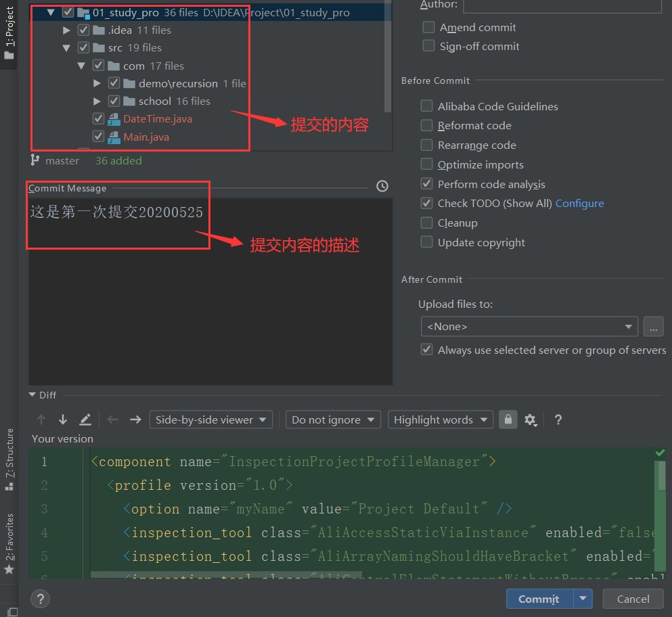Open dialog help button at bottom left
The width and height of the screenshot is (672, 617).
[x=41, y=599]
